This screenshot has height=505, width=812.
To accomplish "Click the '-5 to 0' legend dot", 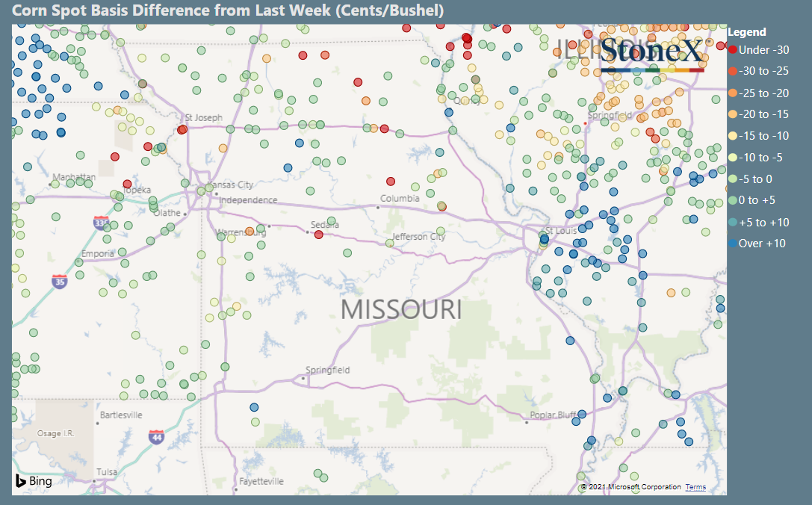I will (x=732, y=179).
